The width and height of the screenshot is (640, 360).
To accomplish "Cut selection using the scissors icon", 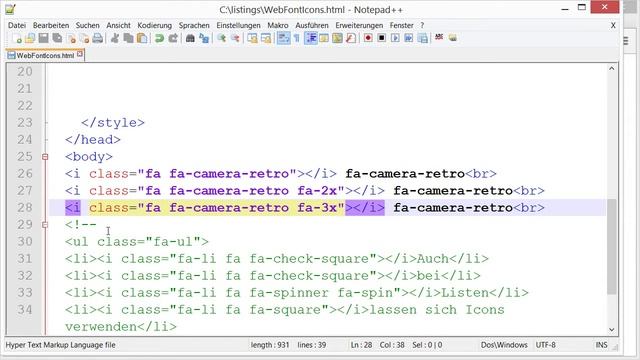I will 115,38.
